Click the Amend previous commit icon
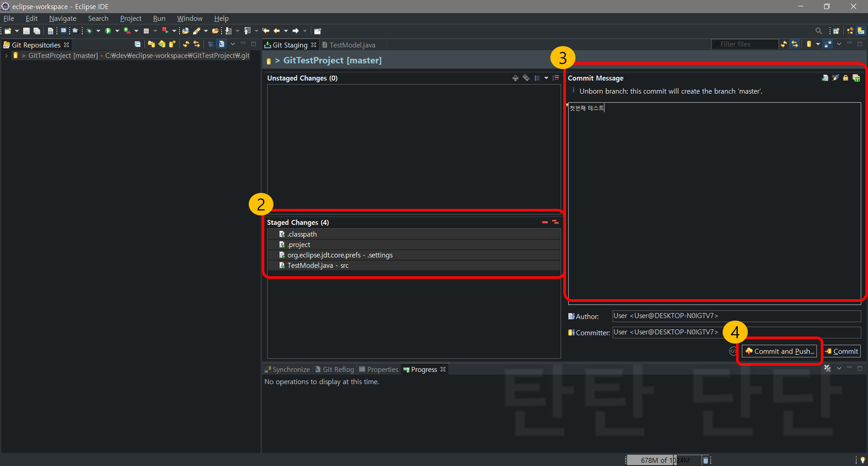 [825, 78]
